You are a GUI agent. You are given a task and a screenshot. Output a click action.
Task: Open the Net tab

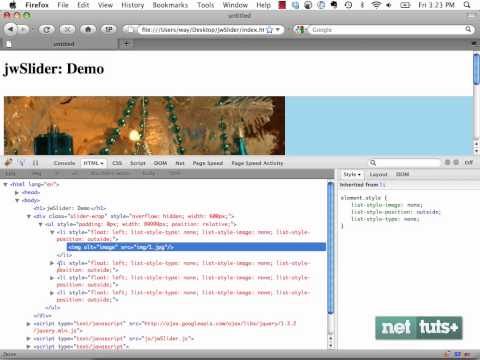tap(180, 163)
